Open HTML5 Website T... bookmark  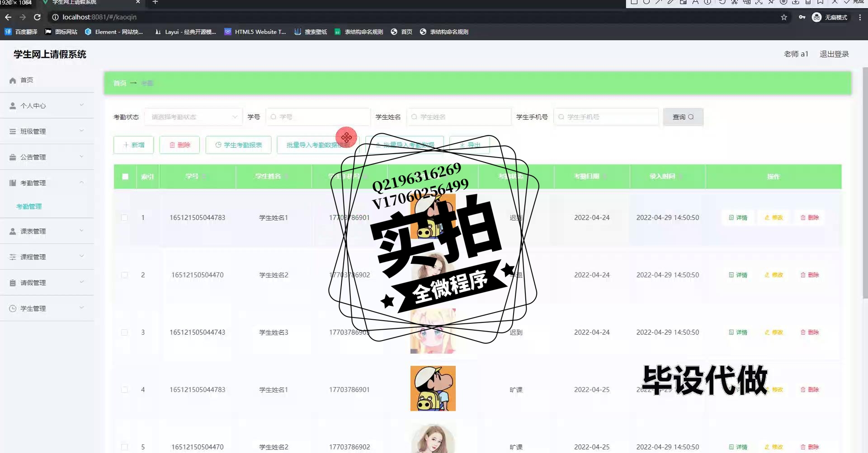click(x=255, y=32)
